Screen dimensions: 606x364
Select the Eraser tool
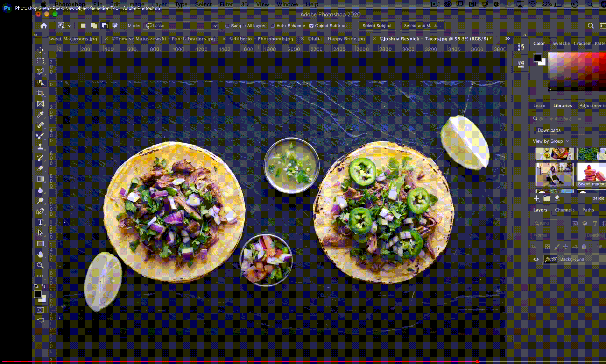coord(40,169)
